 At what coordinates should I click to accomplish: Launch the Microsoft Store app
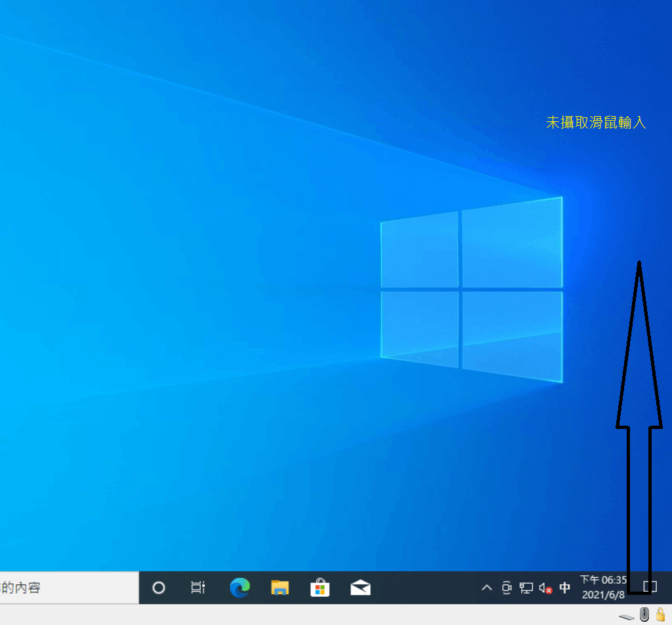pyautogui.click(x=320, y=588)
